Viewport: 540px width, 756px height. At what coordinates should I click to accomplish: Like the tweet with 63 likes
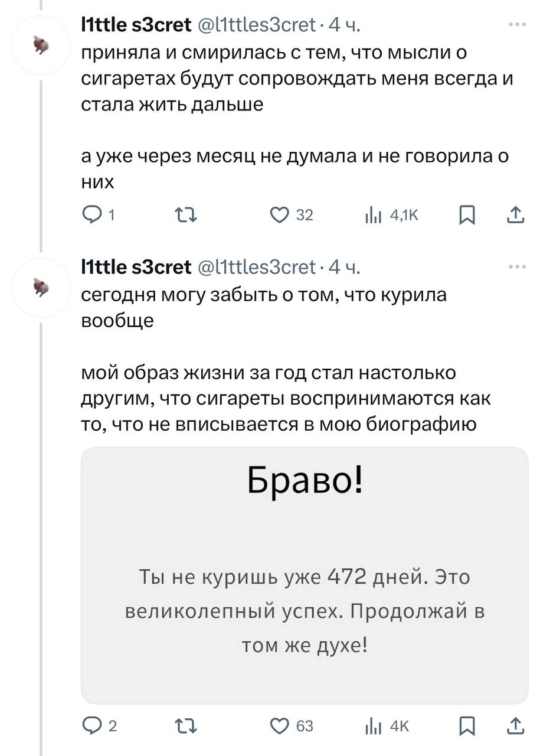tap(277, 726)
